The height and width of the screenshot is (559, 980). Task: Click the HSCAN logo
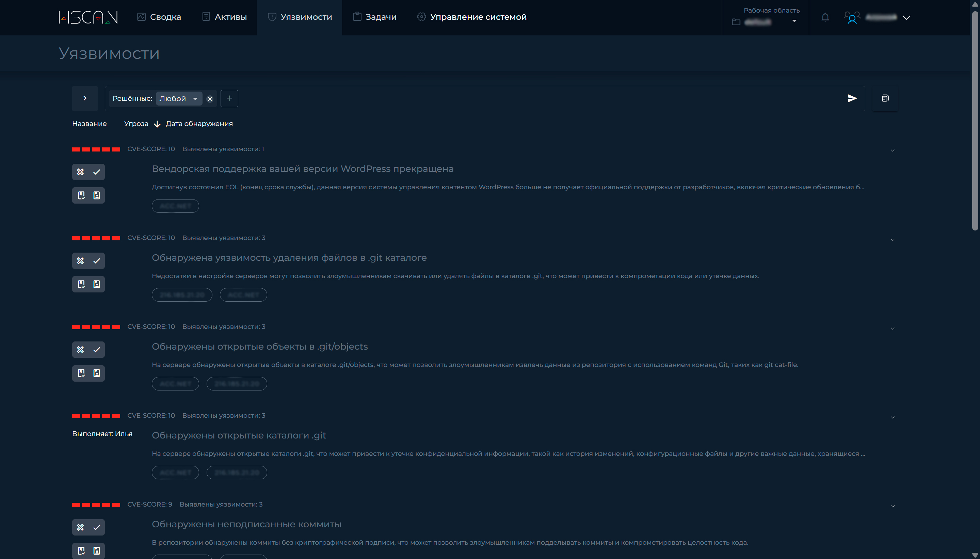pos(88,17)
